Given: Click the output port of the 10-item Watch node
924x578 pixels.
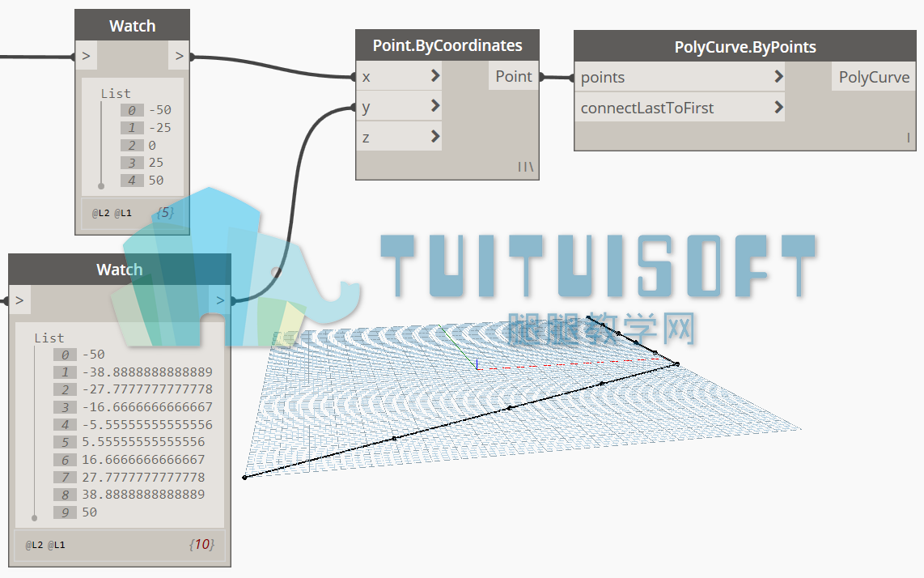Looking at the screenshot, I should pos(220,300).
